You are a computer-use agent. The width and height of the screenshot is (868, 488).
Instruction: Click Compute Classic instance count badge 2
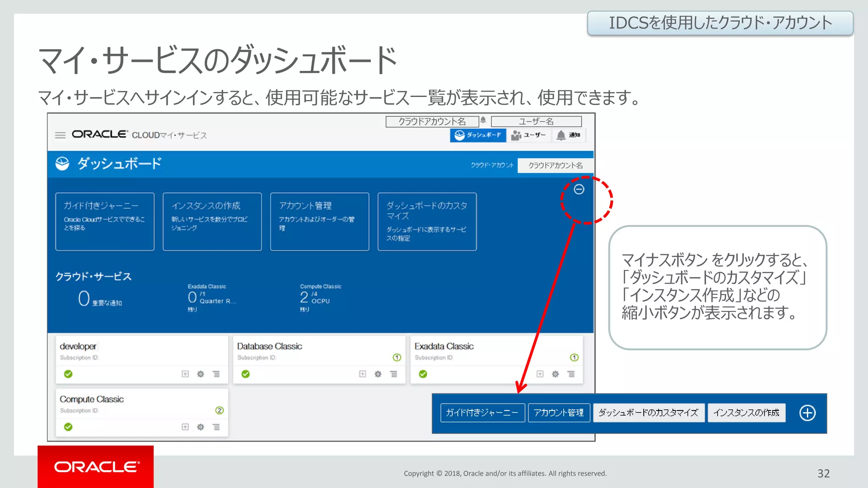pyautogui.click(x=220, y=410)
